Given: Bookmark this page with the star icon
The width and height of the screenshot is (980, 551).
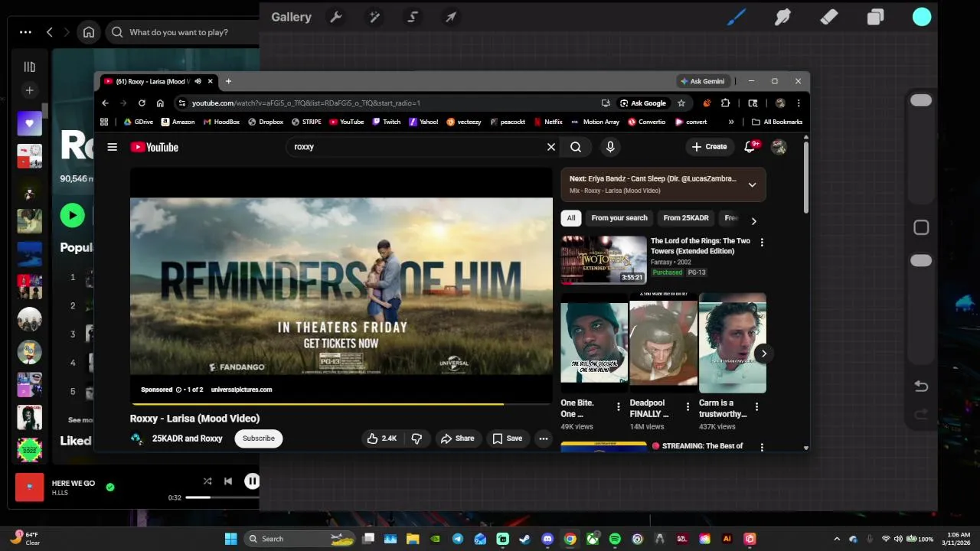Looking at the screenshot, I should pyautogui.click(x=681, y=103).
